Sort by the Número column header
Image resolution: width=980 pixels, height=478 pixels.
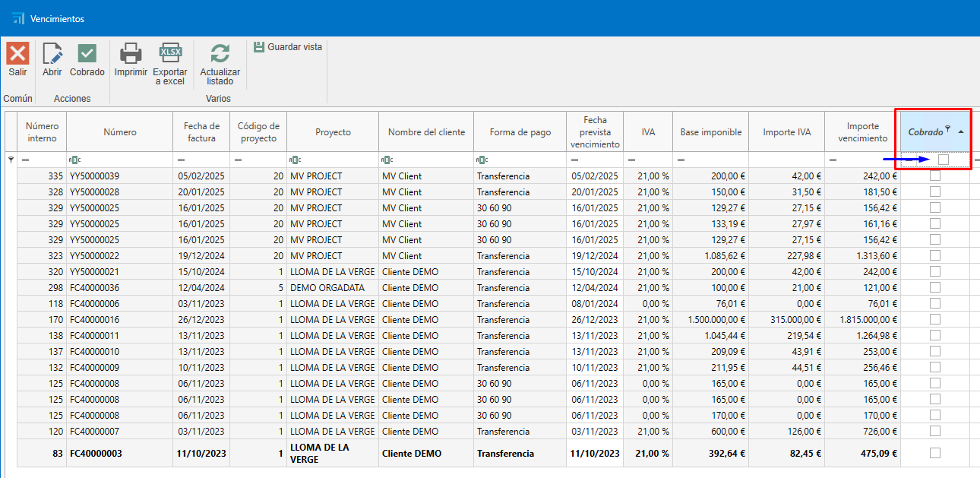(x=120, y=131)
